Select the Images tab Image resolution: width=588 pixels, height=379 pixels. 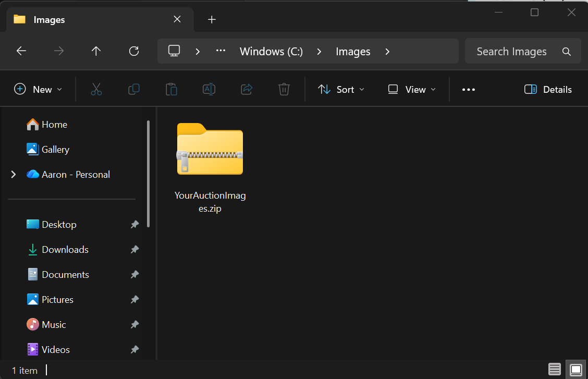coord(100,19)
